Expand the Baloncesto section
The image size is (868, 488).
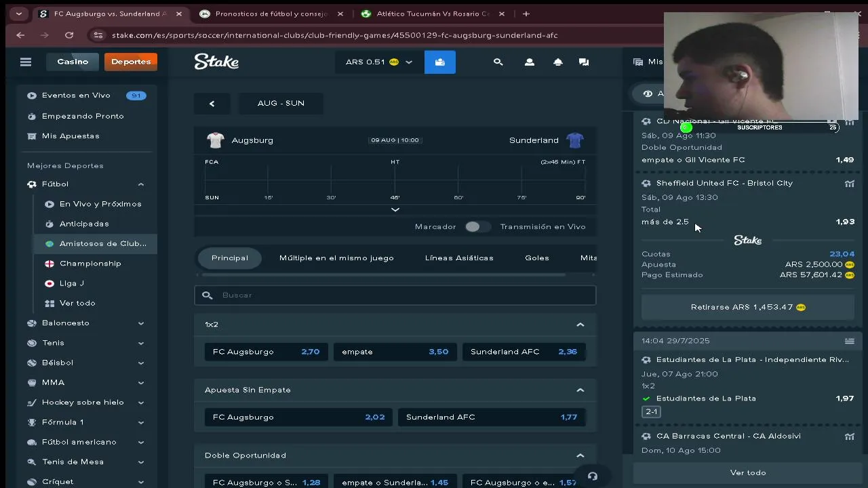click(141, 323)
